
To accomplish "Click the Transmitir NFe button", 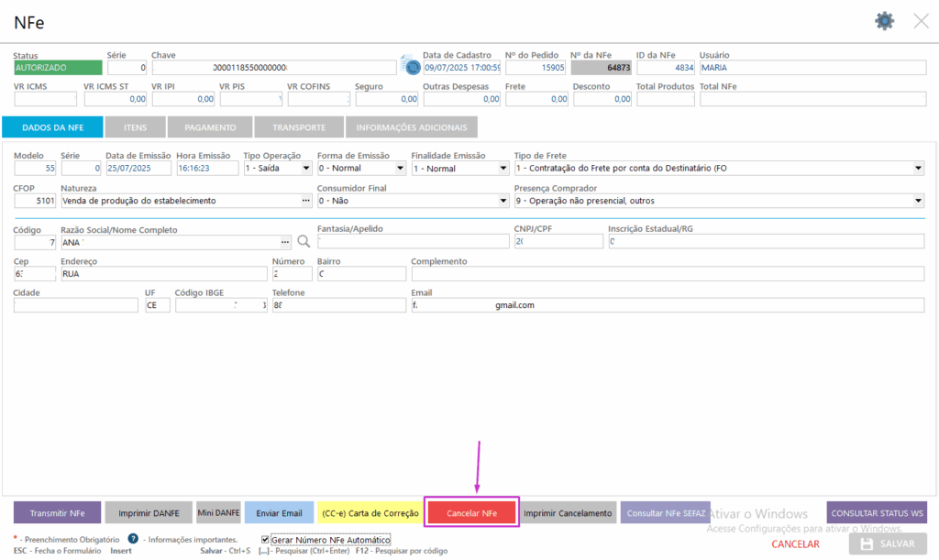I will pyautogui.click(x=57, y=513).
